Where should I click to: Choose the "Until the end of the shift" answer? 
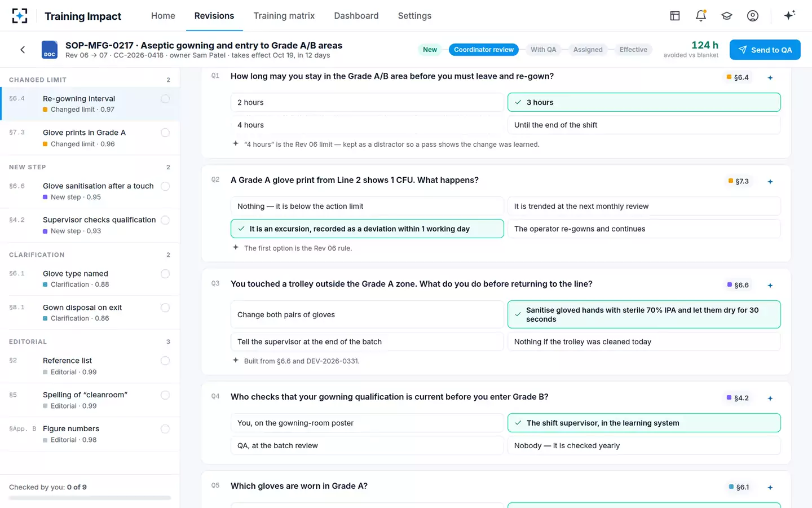click(x=644, y=125)
